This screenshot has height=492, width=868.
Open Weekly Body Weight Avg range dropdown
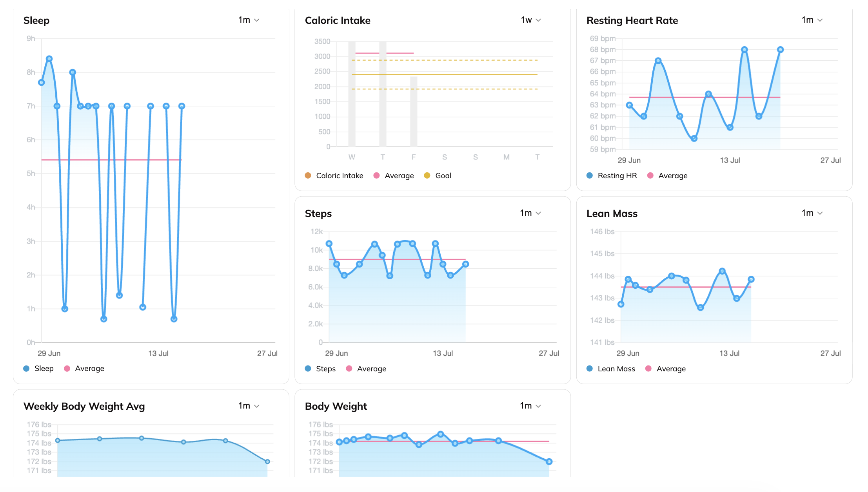[x=249, y=406]
